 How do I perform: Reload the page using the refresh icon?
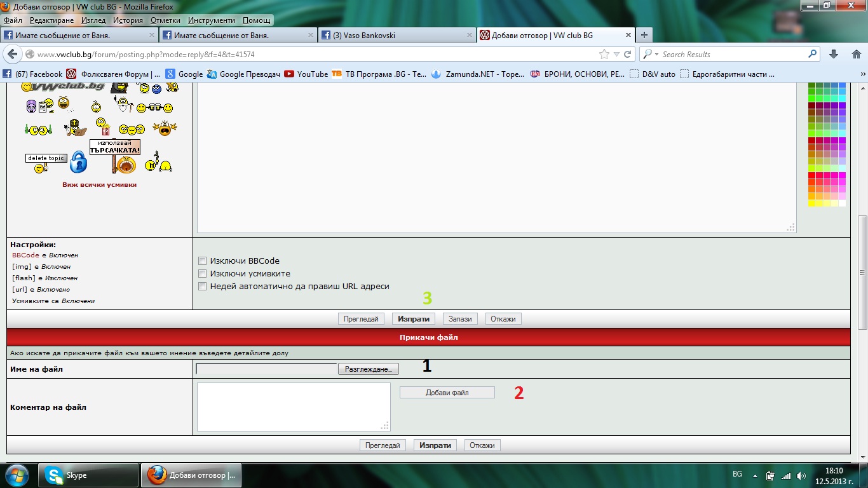(x=628, y=55)
